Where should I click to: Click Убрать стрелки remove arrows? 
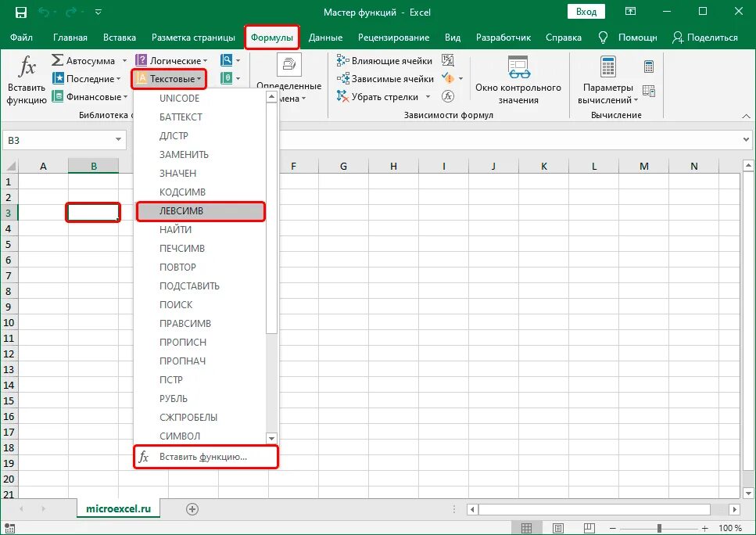point(378,96)
